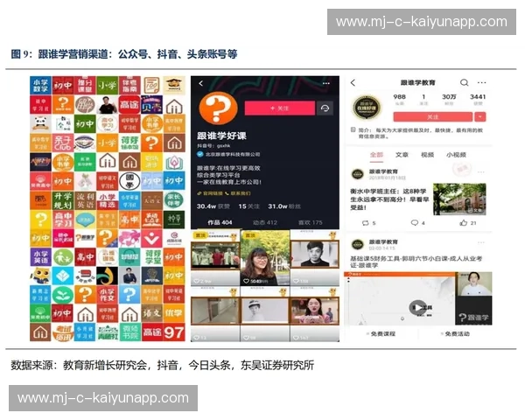Tap the purple 小学英语 account icon
Viewport: 525px width, 420px height.
coord(40,257)
